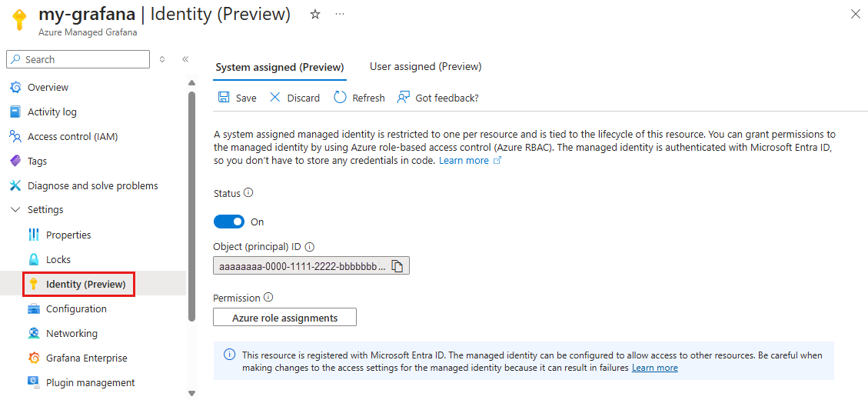Collapse the Settings section in sidebar

(15, 210)
